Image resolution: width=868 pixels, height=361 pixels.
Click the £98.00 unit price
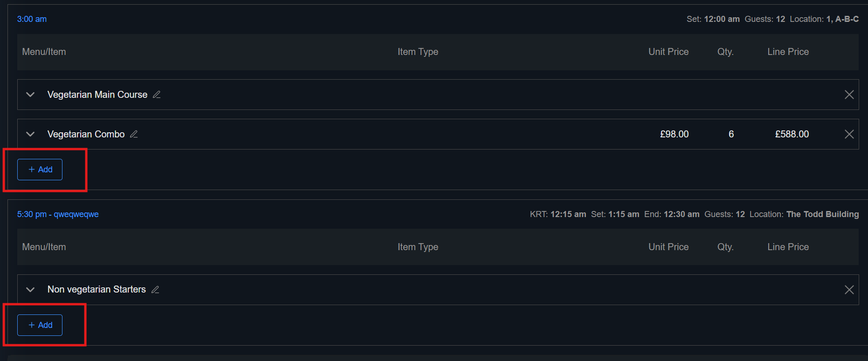[x=674, y=134]
